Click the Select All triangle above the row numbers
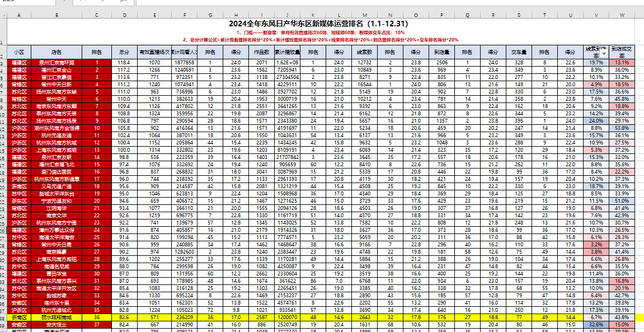644x332 pixels. tap(4, 14)
